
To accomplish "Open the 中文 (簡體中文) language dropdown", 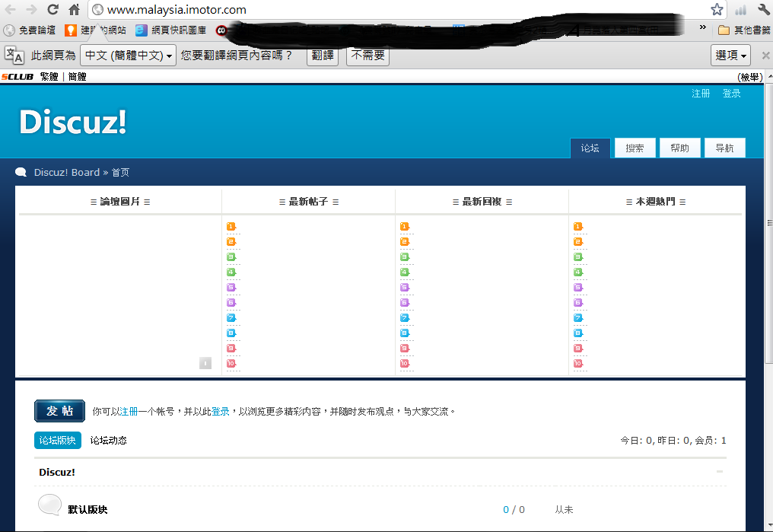I will 128,56.
